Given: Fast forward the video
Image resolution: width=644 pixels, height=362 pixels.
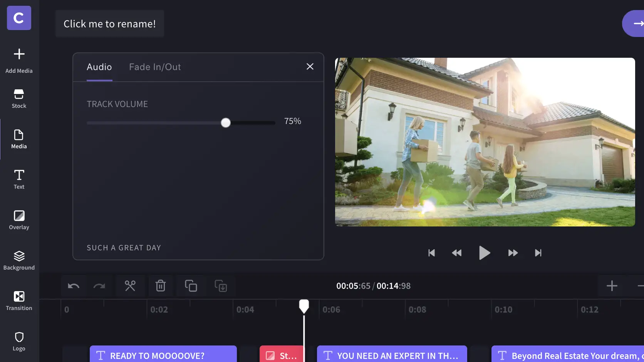Looking at the screenshot, I should tap(513, 253).
